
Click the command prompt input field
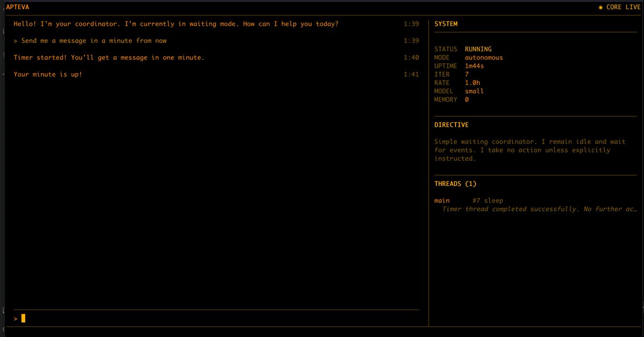click(216, 318)
